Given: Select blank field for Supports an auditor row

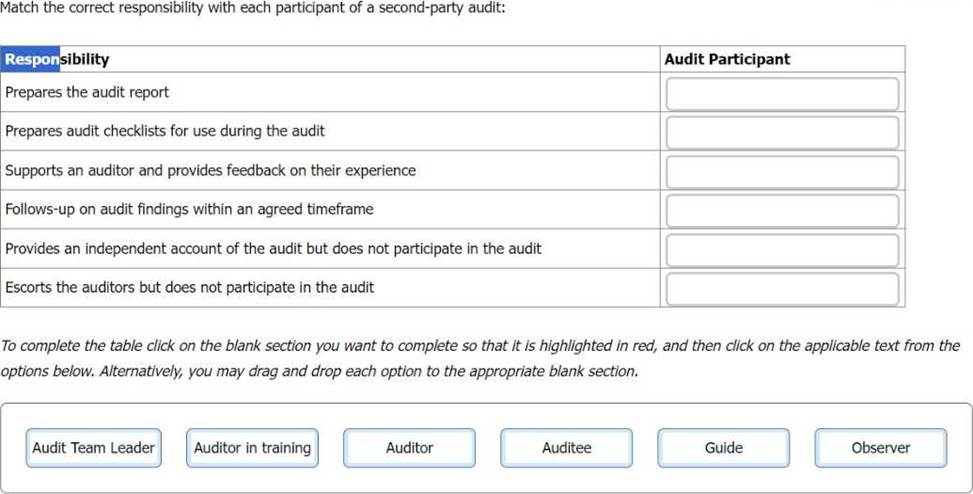Looking at the screenshot, I should point(782,172).
